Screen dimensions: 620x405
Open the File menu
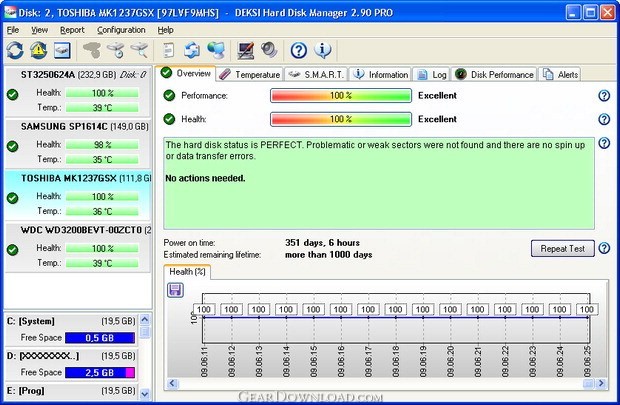[x=13, y=30]
